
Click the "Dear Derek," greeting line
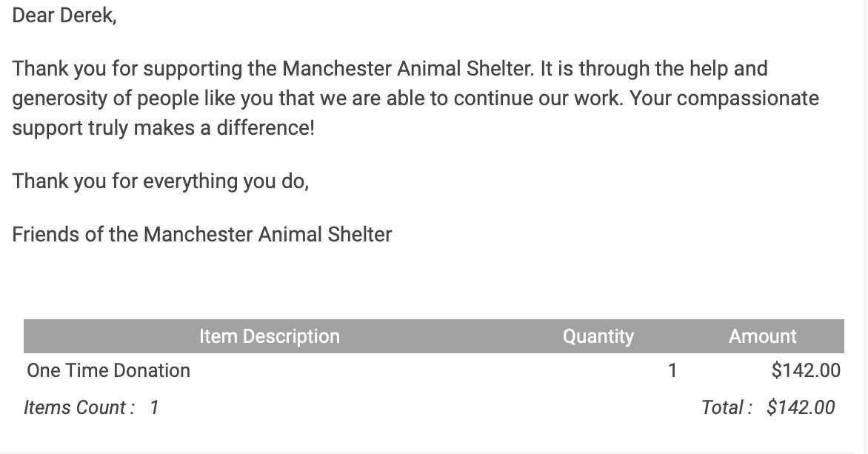[64, 16]
